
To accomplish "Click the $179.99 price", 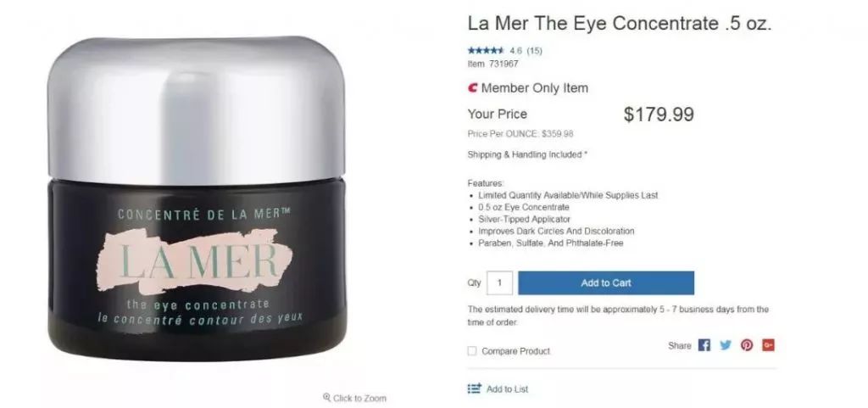I will [x=659, y=115].
